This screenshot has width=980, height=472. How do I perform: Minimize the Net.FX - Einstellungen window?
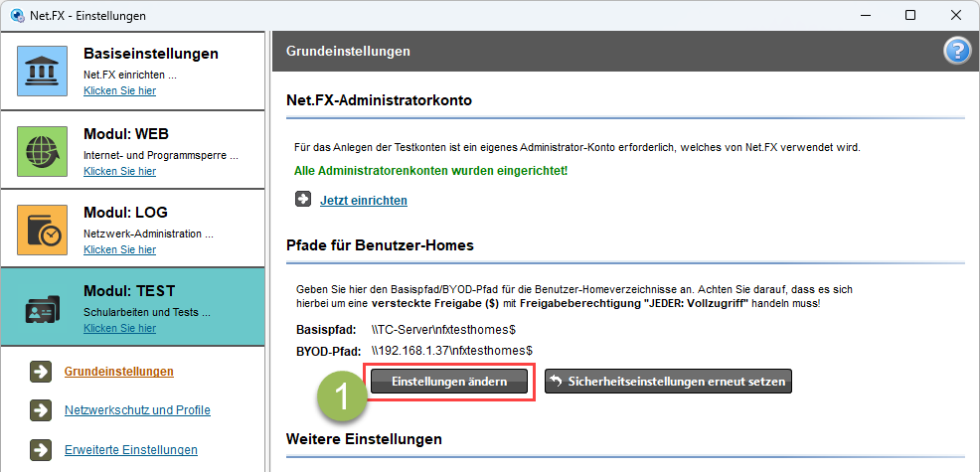point(866,15)
